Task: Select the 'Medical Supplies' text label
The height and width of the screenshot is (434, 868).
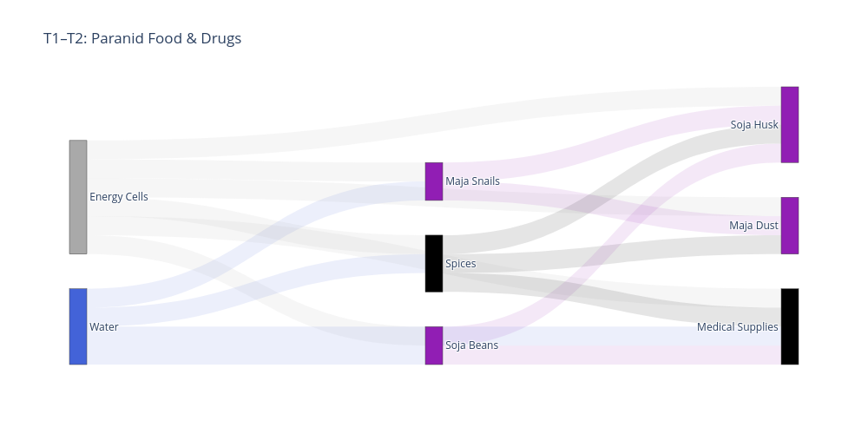Action: point(737,327)
